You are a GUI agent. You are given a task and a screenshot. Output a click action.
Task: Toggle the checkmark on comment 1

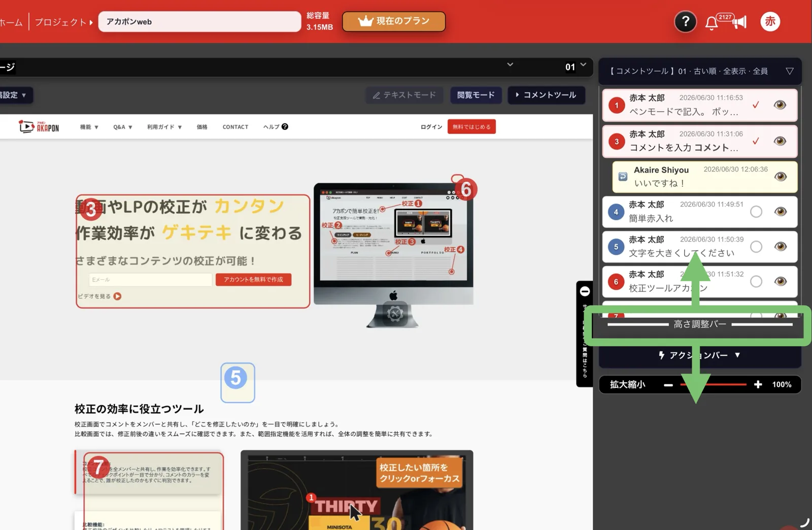coord(756,105)
